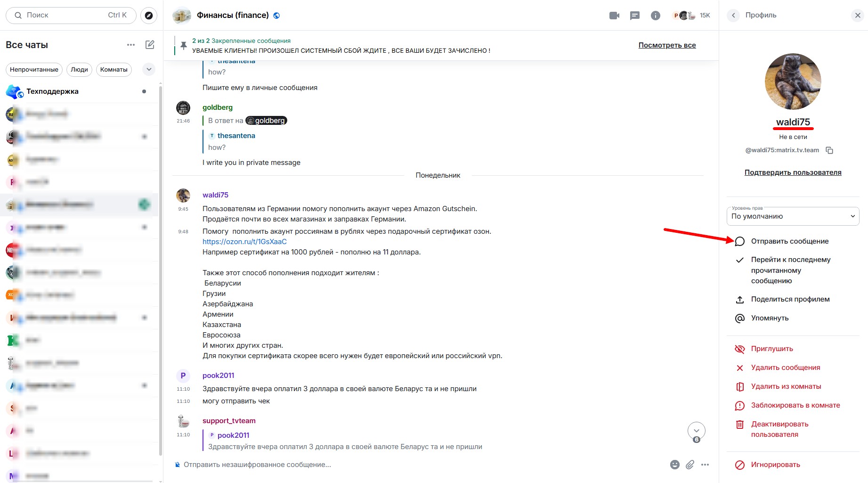Screen dimensions: 868x483
Task: Start a new chat with compose icon
Action: pos(150,45)
